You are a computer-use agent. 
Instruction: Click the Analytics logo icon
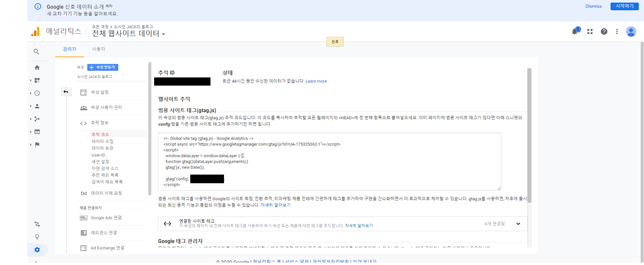click(35, 32)
